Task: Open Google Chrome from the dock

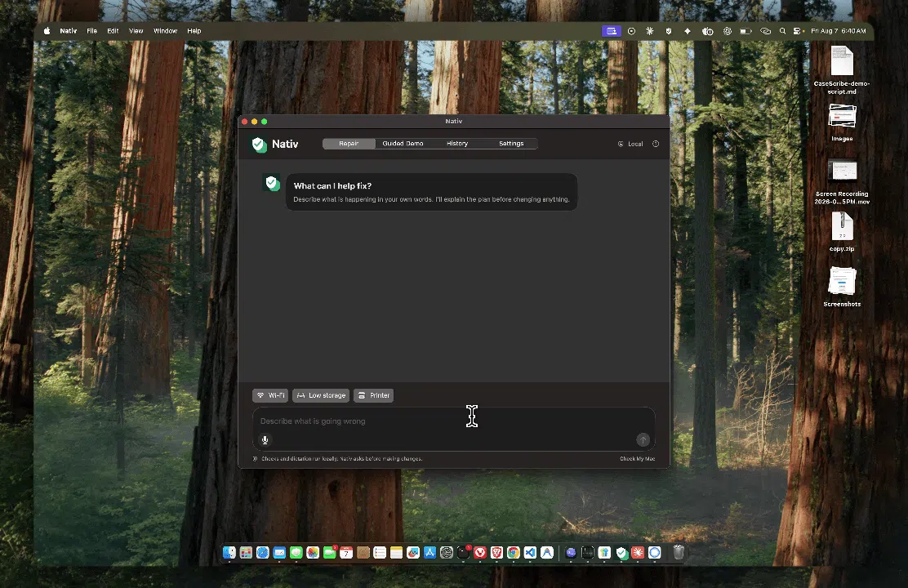Action: tap(514, 553)
